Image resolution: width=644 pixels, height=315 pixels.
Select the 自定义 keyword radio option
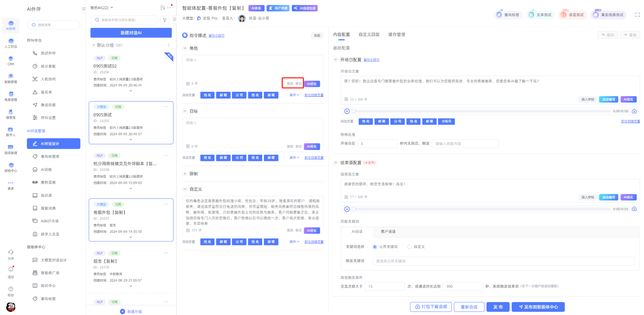tap(410, 247)
